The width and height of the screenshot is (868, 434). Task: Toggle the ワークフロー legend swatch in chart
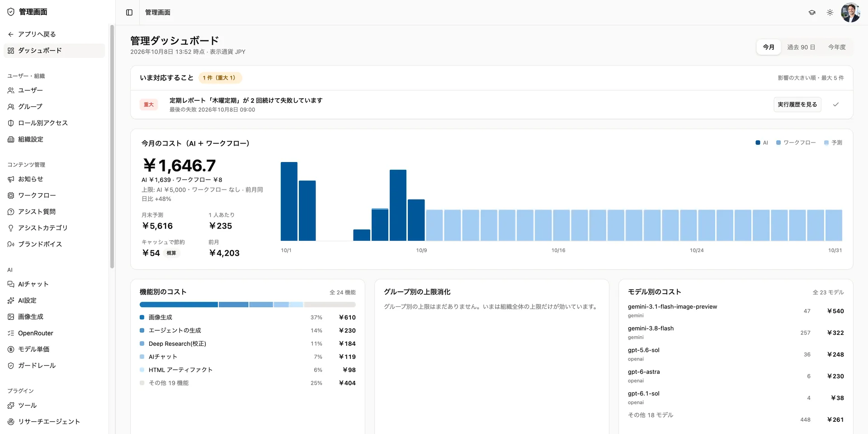778,143
